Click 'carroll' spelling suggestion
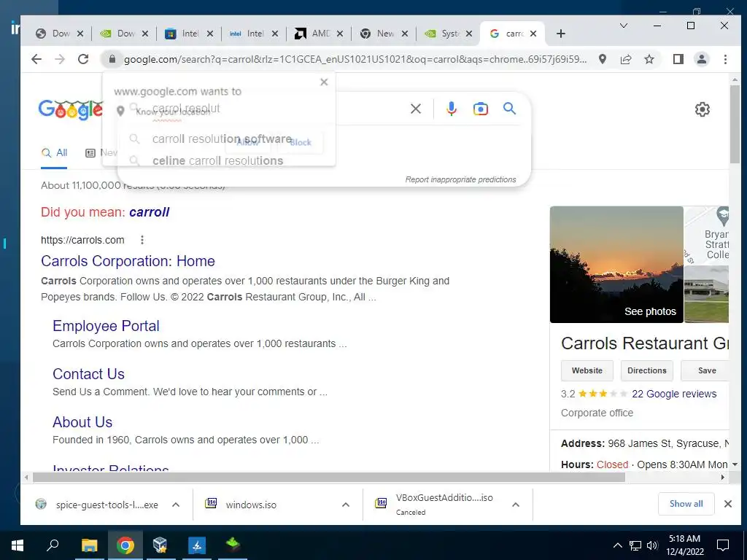Screen dimensions: 747x560 pos(149,212)
